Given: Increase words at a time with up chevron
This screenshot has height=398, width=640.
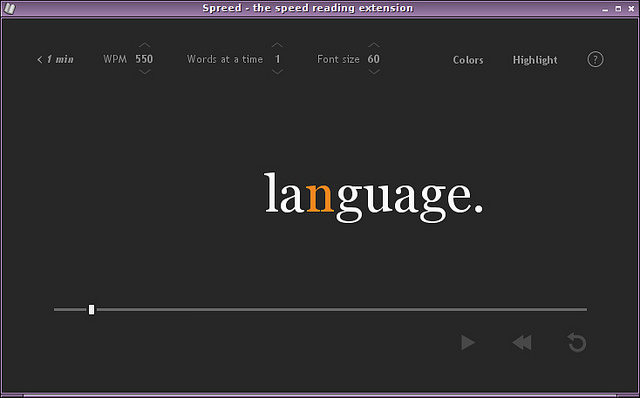Looking at the screenshot, I should (x=277, y=45).
